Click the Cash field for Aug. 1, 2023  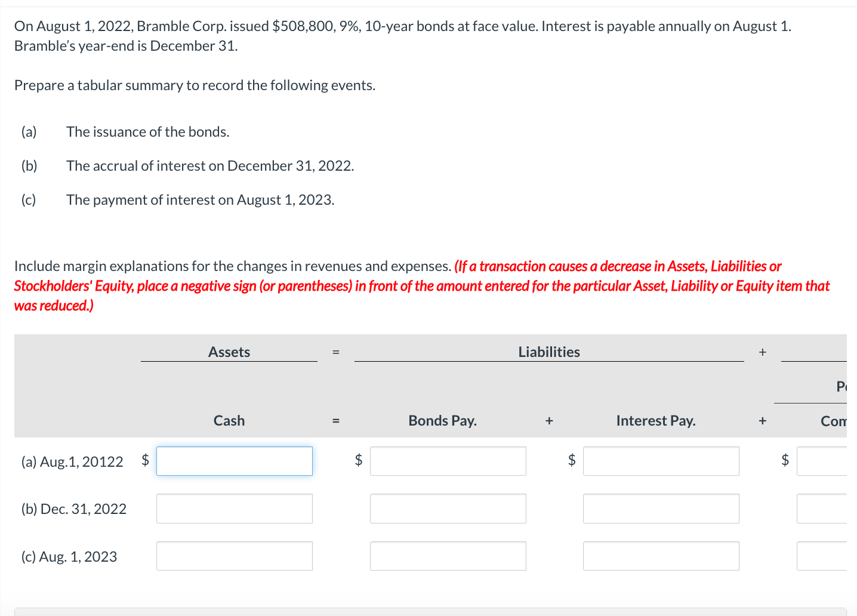[234, 556]
